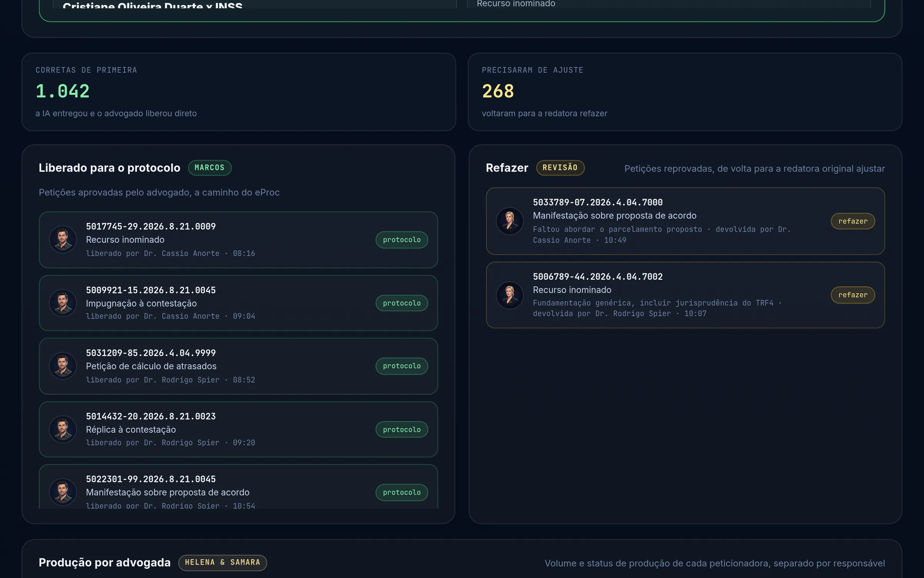Click 'Faltou abordar o parcelamento proposto' note
Screen dimensions: 924x578
pyautogui.click(x=617, y=229)
